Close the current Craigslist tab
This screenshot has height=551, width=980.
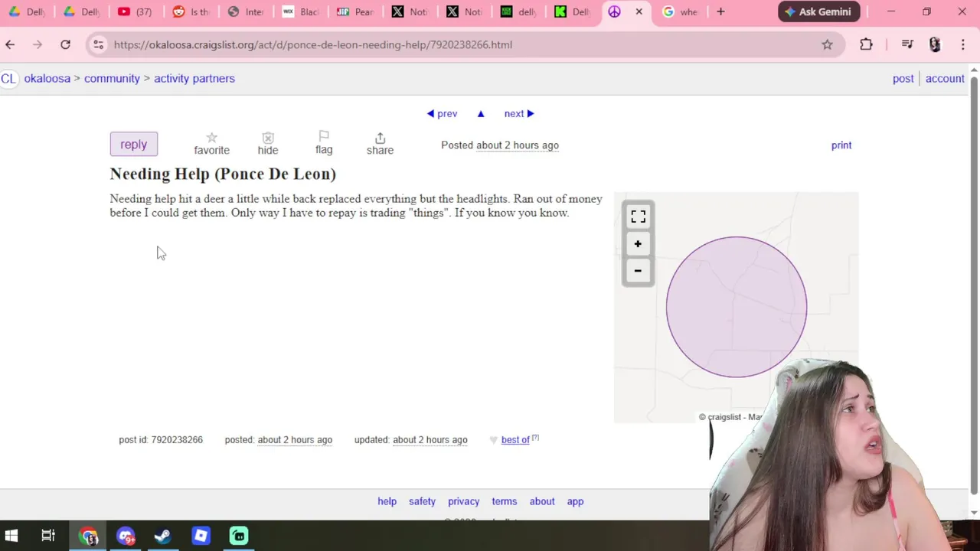point(639,11)
